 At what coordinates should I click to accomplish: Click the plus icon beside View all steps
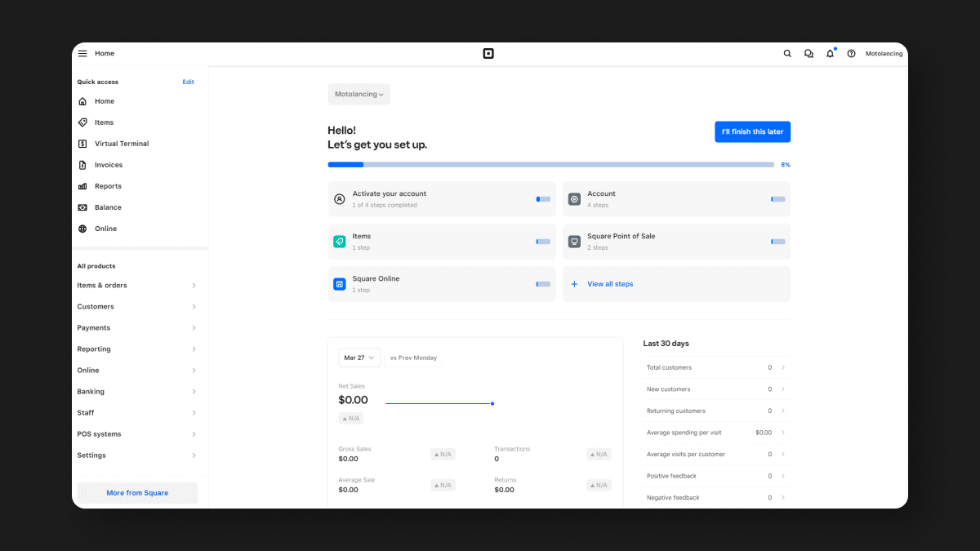pos(574,284)
